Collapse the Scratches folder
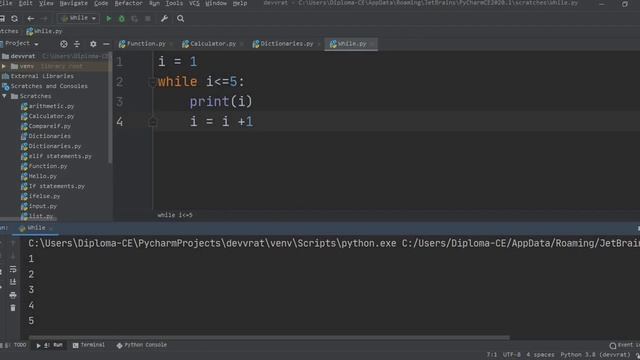 [4, 96]
